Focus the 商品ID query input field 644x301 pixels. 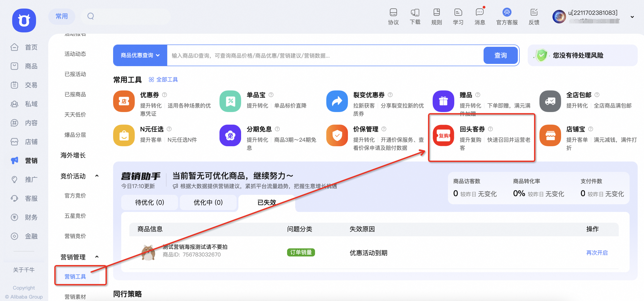(325, 55)
